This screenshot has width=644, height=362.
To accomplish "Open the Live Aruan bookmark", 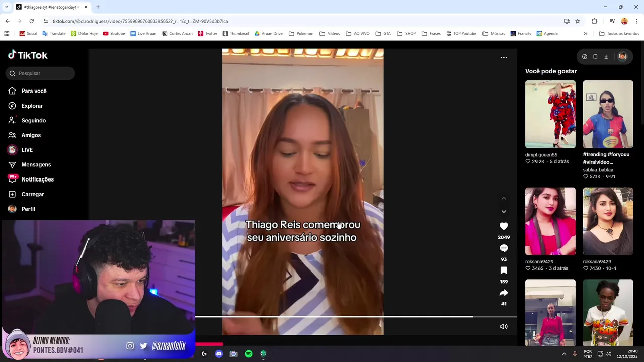I will pyautogui.click(x=143, y=34).
